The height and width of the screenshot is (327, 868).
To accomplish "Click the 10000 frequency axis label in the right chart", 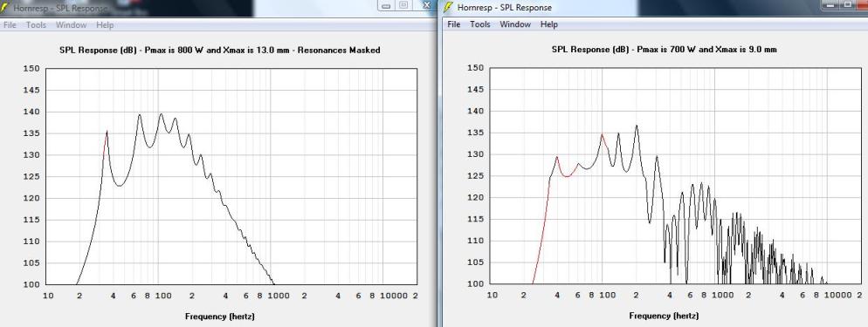I will pyautogui.click(x=839, y=296).
